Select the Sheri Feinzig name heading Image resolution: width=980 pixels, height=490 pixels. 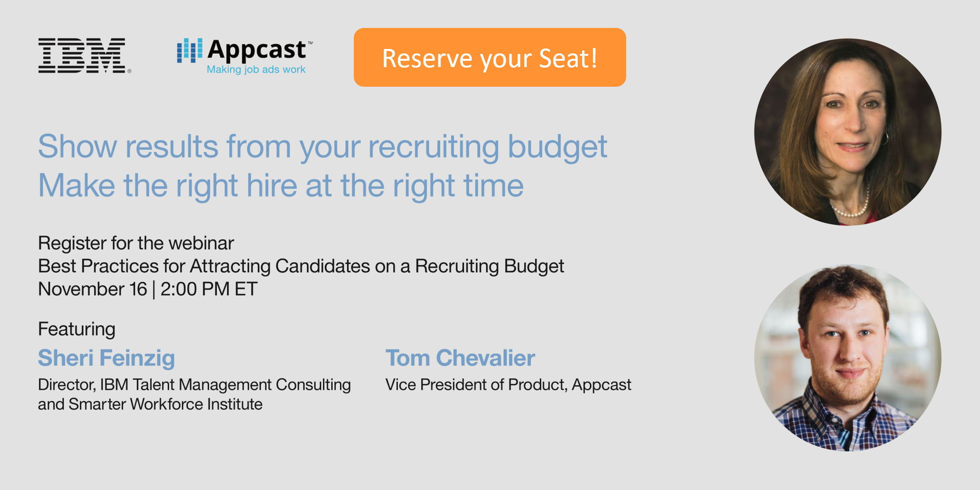(x=106, y=358)
